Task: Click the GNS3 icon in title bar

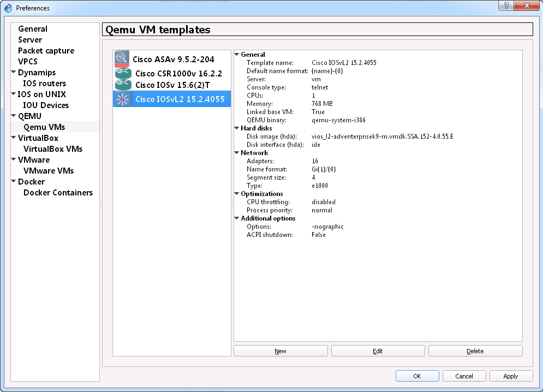Action: point(8,8)
